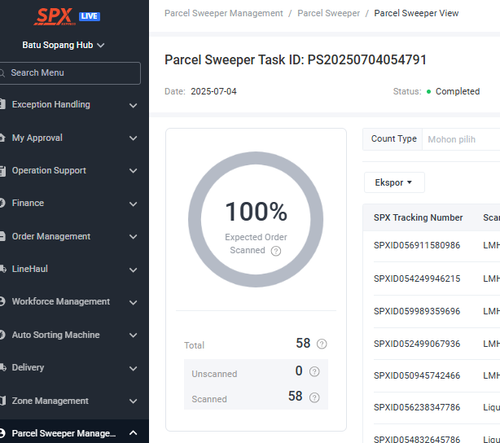Click the help icon beside Unscanned
Image resolution: width=500 pixels, height=443 pixels.
(x=314, y=371)
